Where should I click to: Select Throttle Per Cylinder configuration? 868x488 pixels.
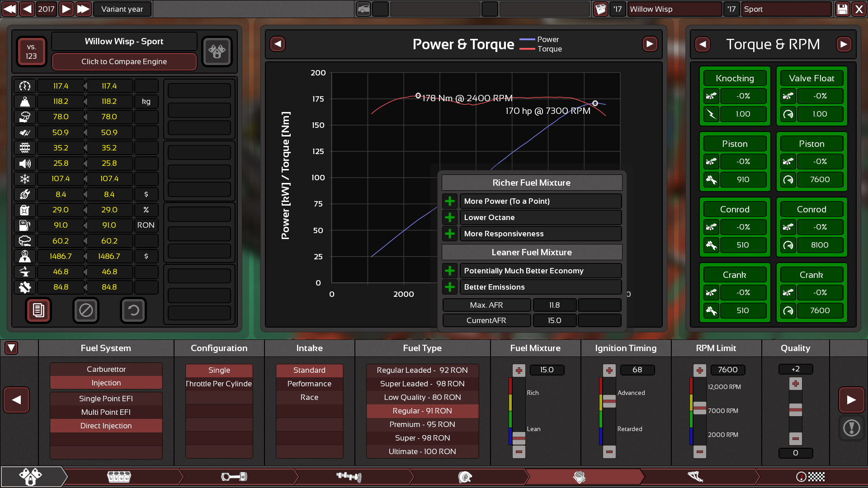219,384
